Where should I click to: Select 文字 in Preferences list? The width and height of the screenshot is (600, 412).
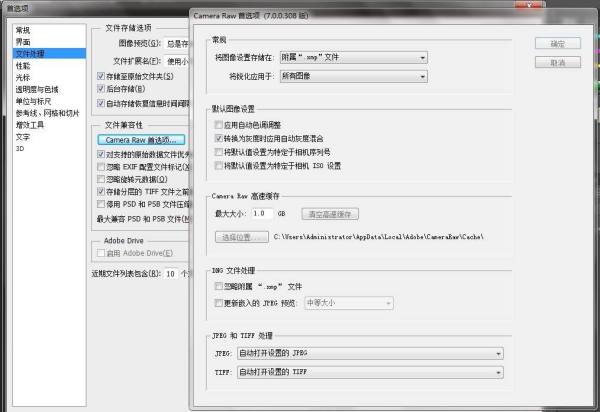23,137
